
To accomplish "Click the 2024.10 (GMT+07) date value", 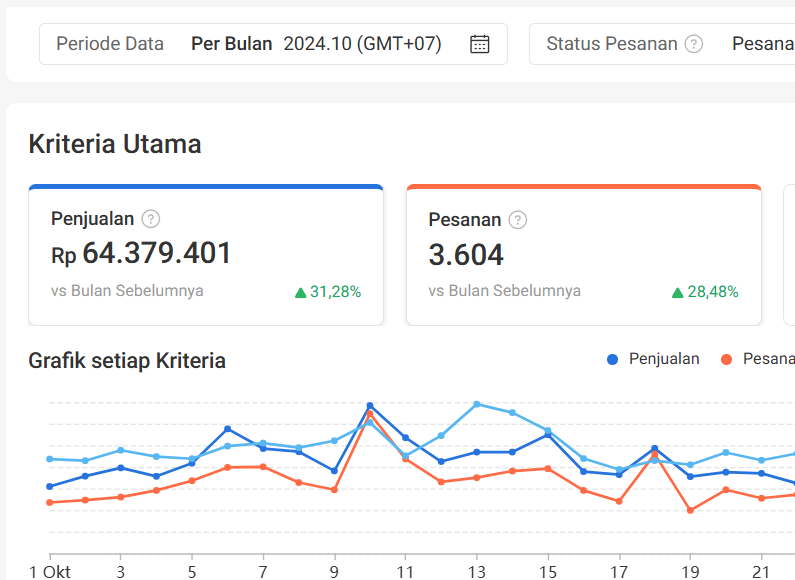I will pos(363,44).
